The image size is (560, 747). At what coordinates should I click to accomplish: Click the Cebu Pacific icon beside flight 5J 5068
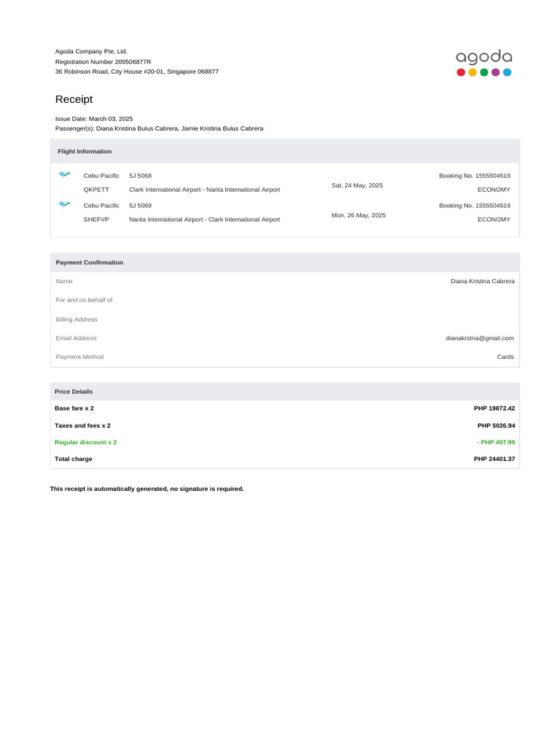tap(65, 174)
